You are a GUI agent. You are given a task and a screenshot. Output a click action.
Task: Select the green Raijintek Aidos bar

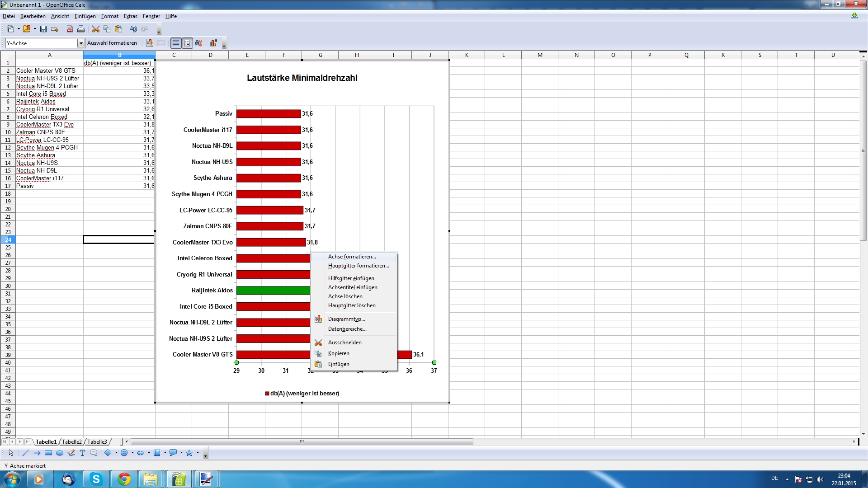click(x=273, y=290)
